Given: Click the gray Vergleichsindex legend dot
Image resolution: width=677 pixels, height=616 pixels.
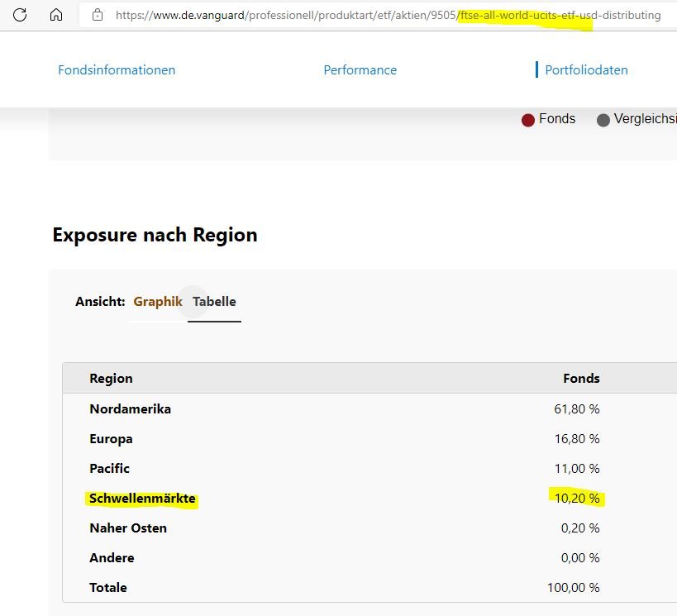Looking at the screenshot, I should (x=603, y=120).
